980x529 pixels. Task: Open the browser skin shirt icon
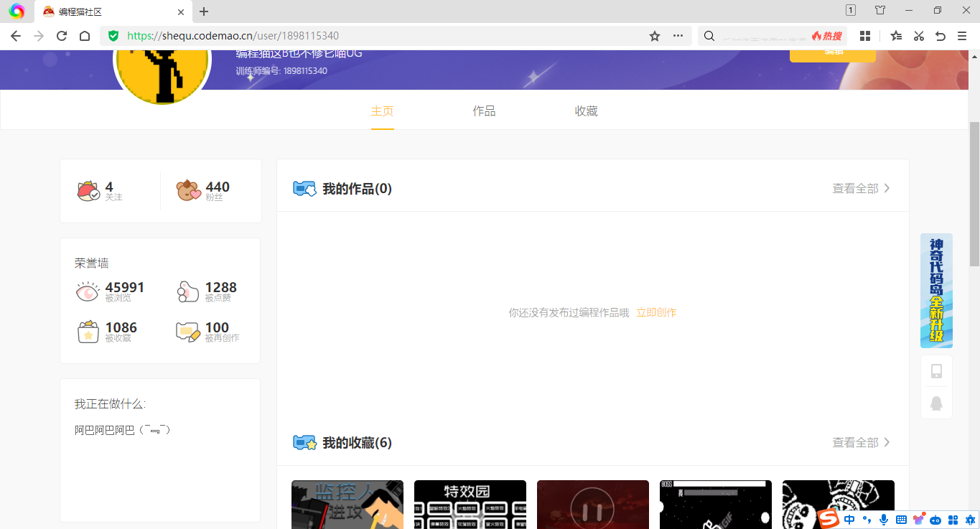click(880, 10)
